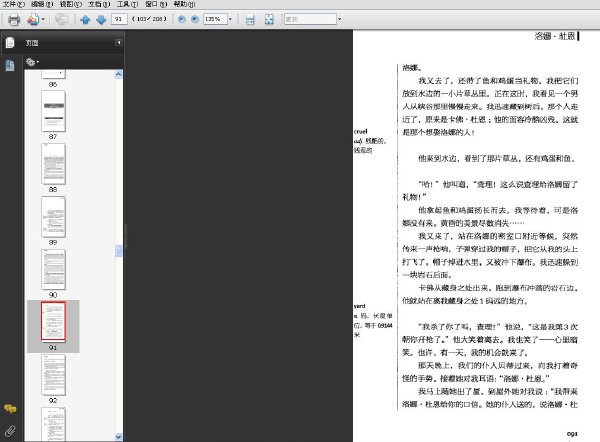Zoom out with the minus circle button

pyautogui.click(x=182, y=19)
